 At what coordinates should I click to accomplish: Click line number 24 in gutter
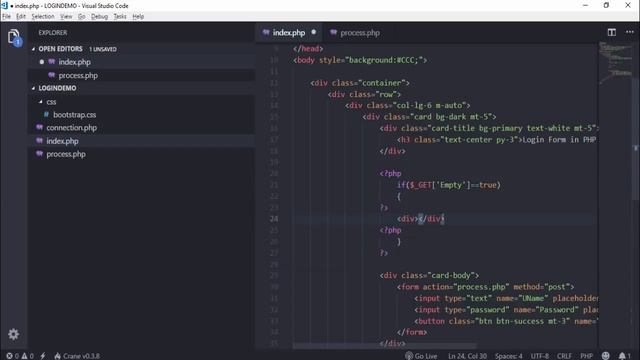(273, 219)
